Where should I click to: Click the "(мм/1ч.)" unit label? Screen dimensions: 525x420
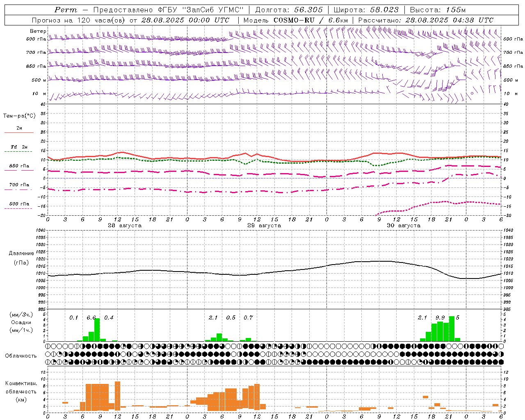tap(21, 330)
